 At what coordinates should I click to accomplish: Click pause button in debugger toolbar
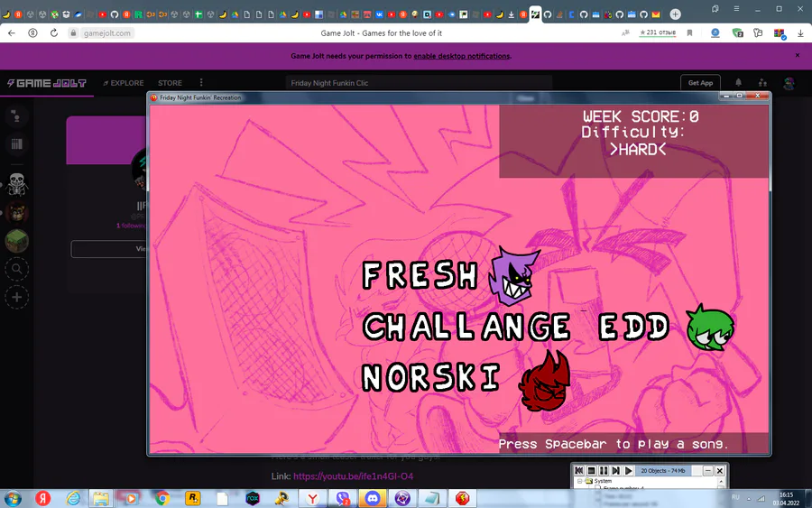[x=604, y=470]
